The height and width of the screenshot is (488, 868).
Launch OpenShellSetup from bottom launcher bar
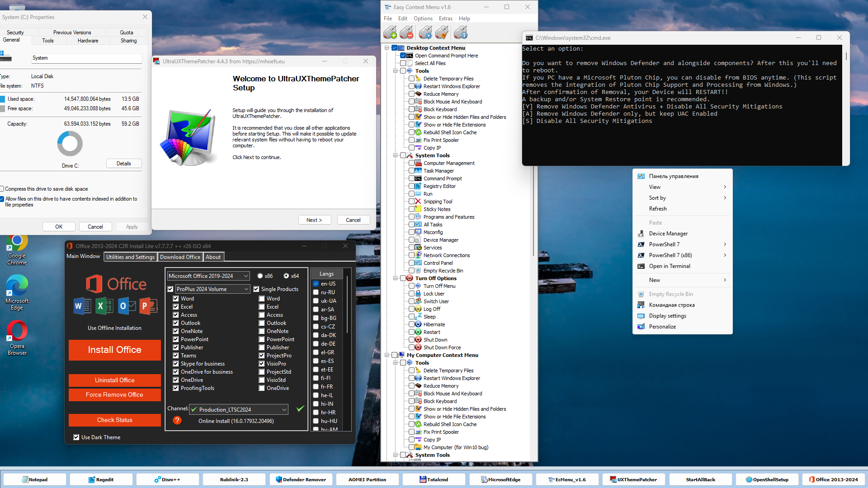tap(767, 479)
